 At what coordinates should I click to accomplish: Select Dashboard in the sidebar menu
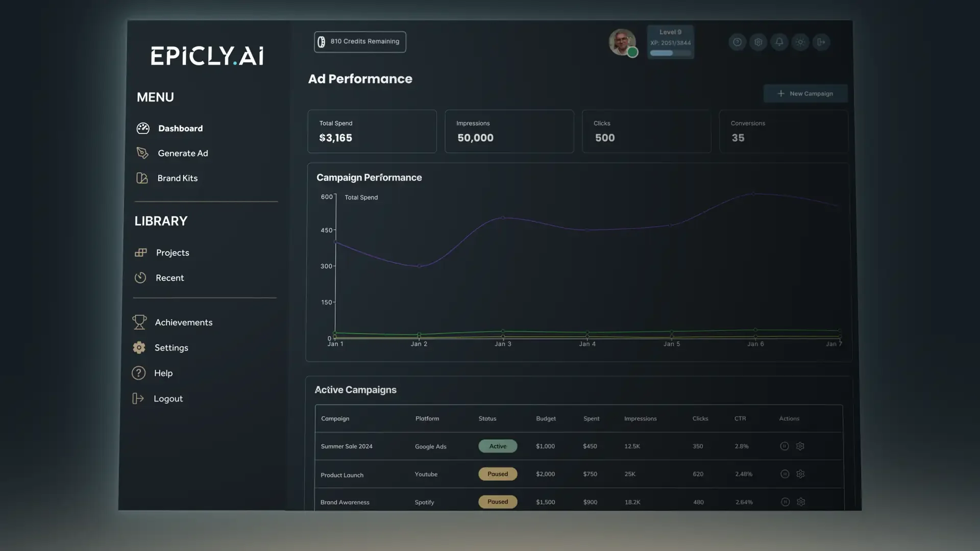[180, 128]
